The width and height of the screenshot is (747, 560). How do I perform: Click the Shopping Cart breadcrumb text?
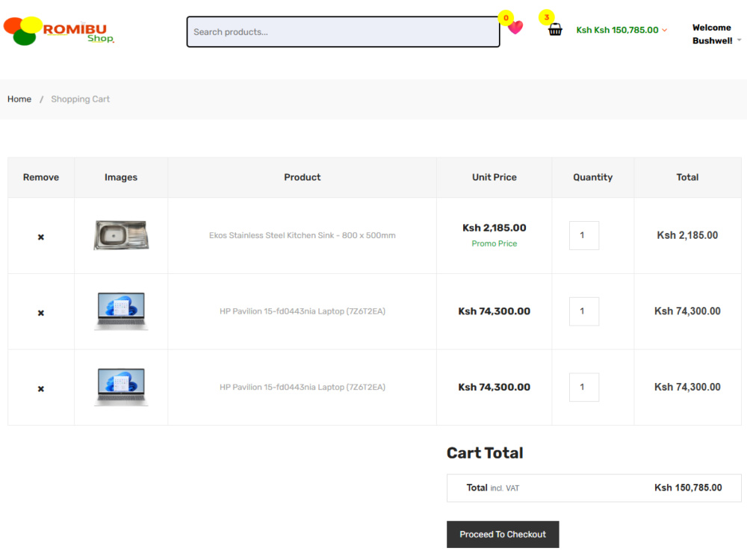(x=81, y=99)
